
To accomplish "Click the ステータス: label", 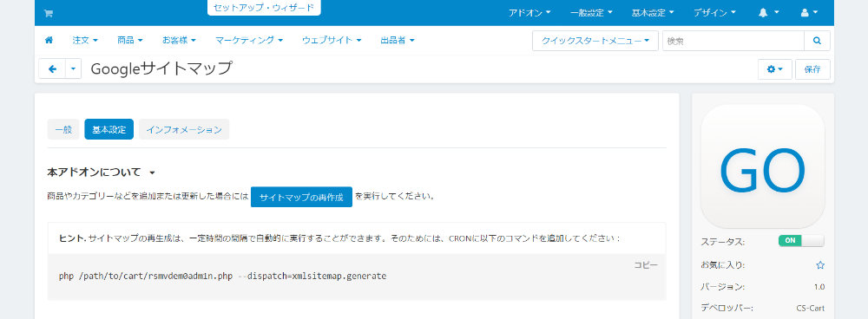I will pyautogui.click(x=722, y=242).
